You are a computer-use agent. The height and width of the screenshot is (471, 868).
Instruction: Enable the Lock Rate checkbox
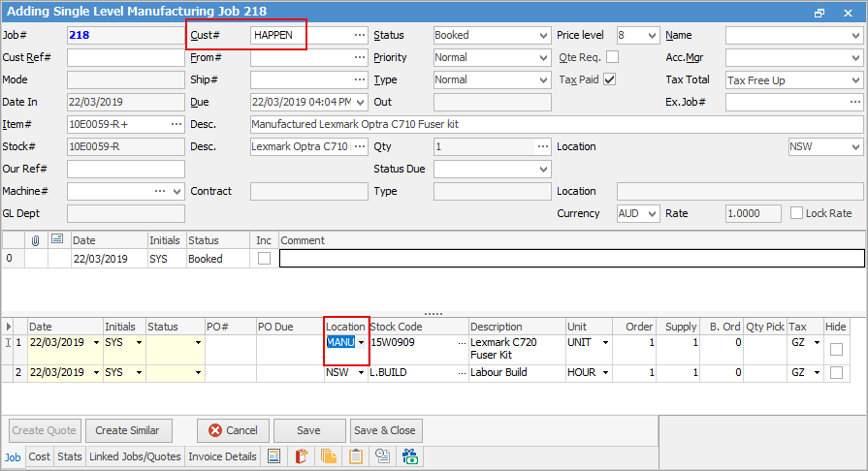(x=796, y=212)
